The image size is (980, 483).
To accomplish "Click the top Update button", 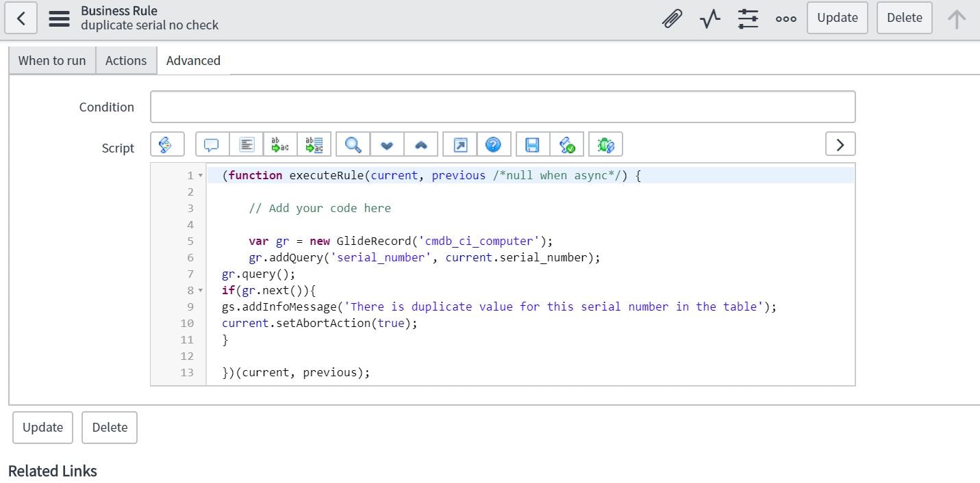I will [838, 18].
